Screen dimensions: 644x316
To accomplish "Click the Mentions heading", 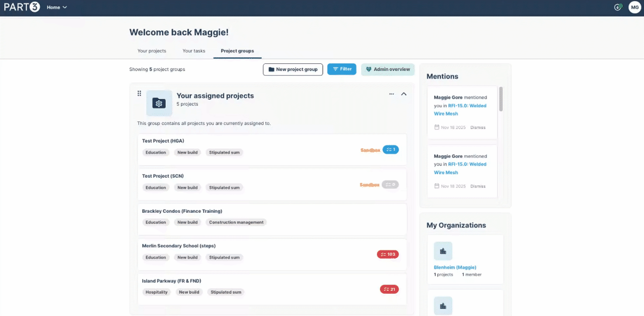I will pos(443,77).
